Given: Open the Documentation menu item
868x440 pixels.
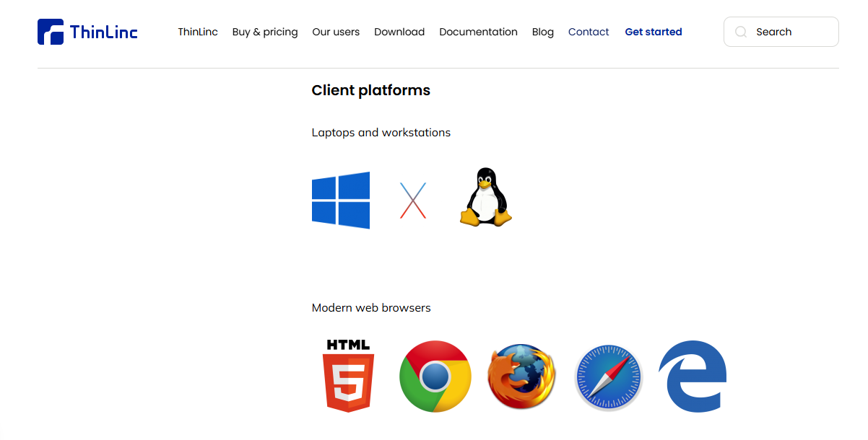Looking at the screenshot, I should tap(478, 32).
